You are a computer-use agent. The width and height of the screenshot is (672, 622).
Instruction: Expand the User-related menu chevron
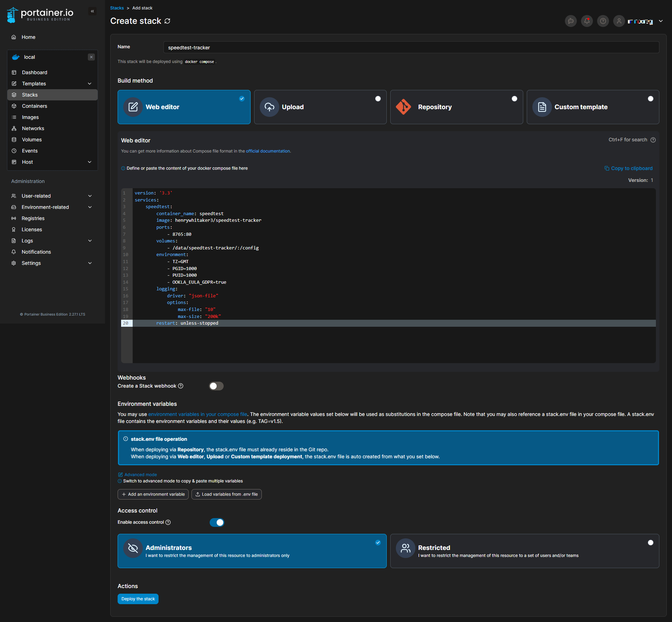(90, 196)
